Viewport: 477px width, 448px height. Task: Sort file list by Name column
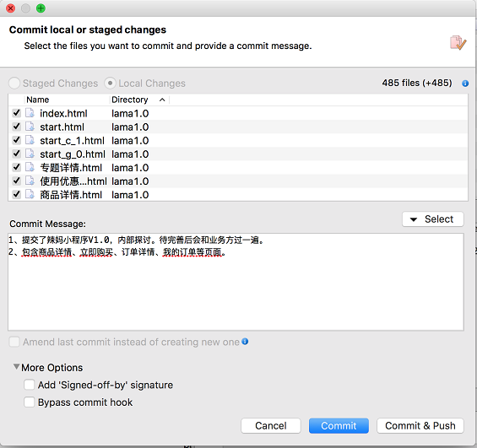38,100
